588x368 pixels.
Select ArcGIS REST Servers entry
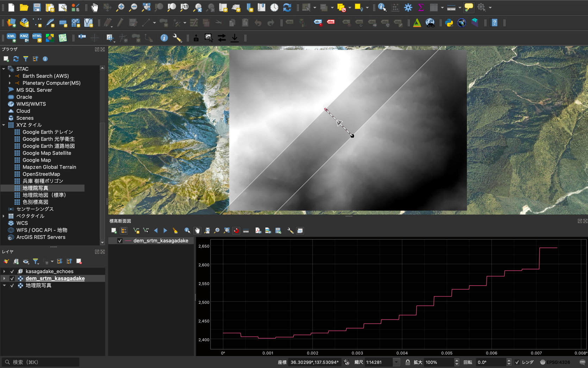click(41, 237)
